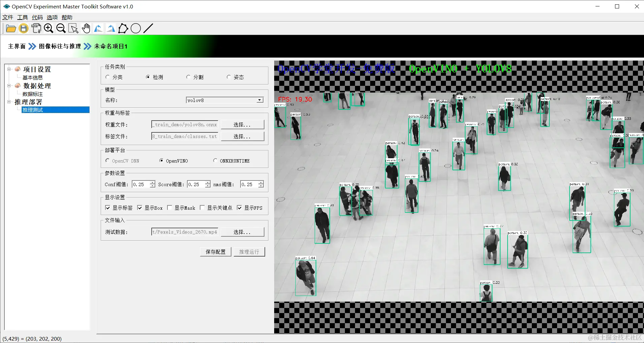Go to 图像标注与推理 breadcrumb link

pos(60,46)
